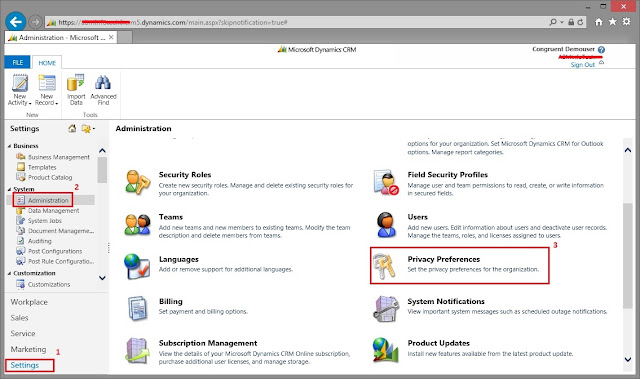Screen dimensions: 640x379
Task: Click the Security Roles icon
Action: 138,182
